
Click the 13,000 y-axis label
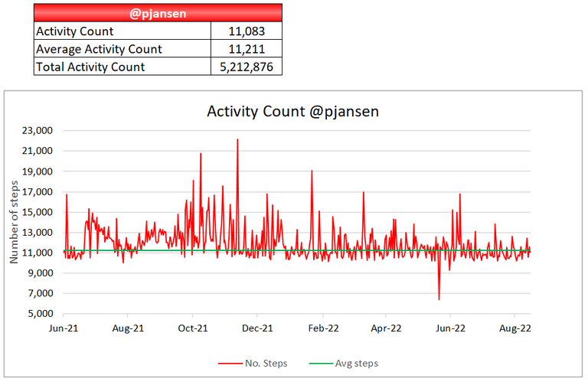pos(37,233)
